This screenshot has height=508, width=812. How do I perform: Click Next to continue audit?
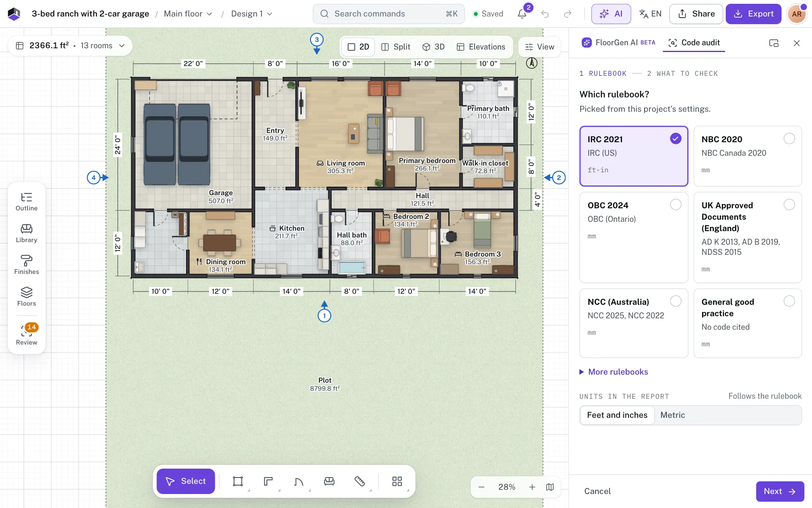click(780, 491)
